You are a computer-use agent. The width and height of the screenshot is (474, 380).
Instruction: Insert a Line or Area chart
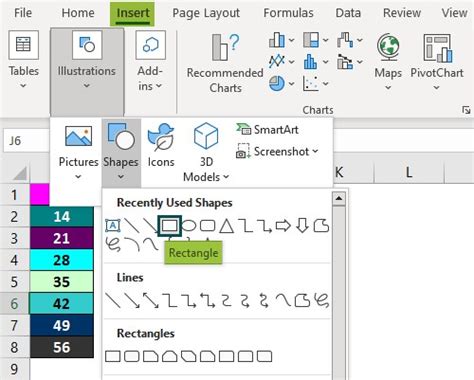coord(277,61)
